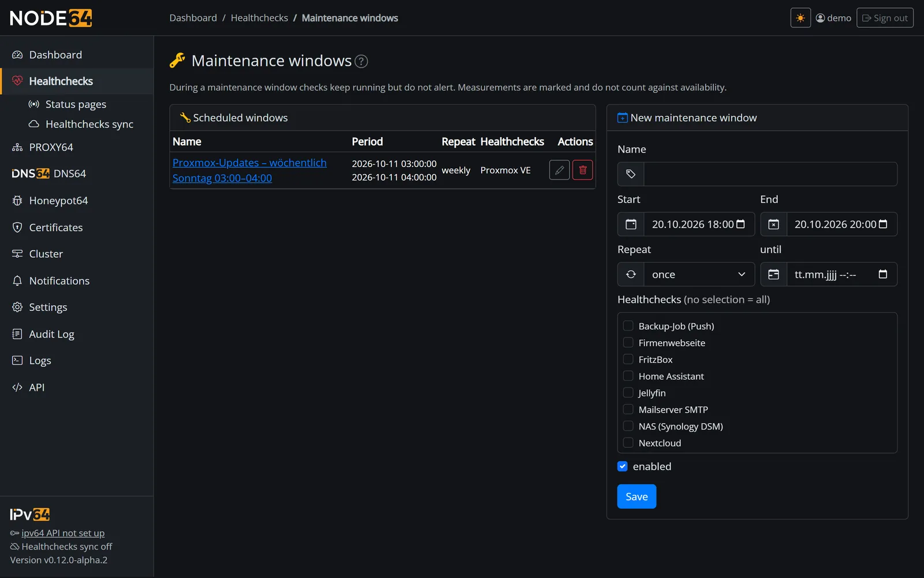
Task: Go to the Healthchecks breadcrumb
Action: 259,18
